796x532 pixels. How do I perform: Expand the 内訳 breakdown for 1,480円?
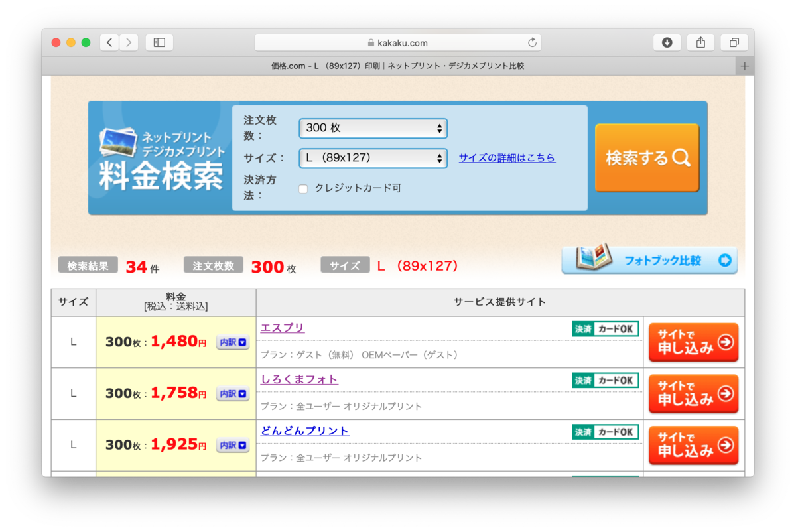[232, 342]
